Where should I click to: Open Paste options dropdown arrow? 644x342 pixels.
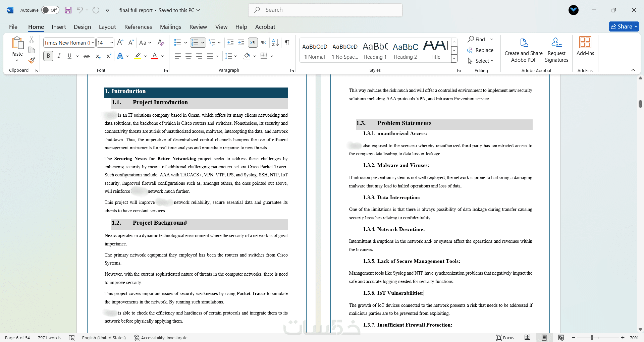17,60
